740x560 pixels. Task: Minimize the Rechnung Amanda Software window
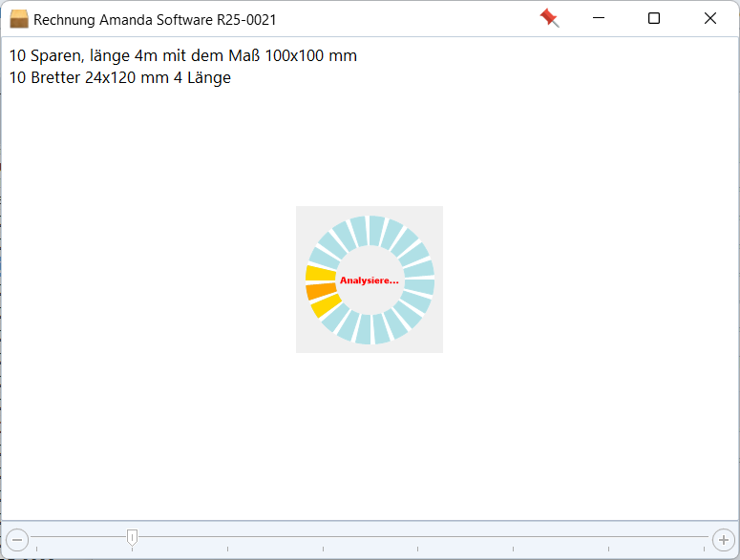pyautogui.click(x=599, y=18)
